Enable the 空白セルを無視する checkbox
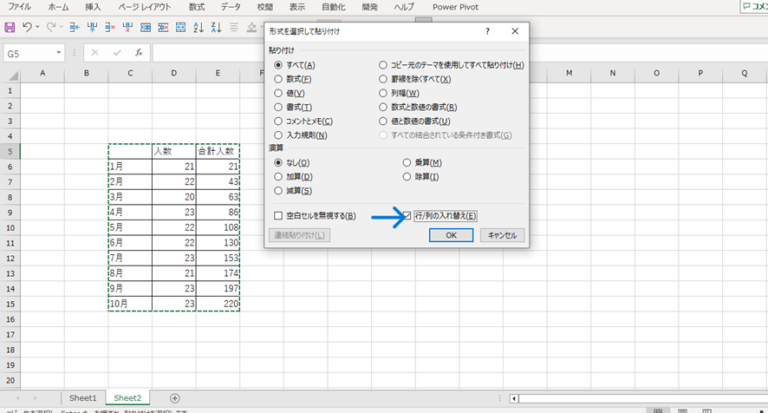 point(278,215)
